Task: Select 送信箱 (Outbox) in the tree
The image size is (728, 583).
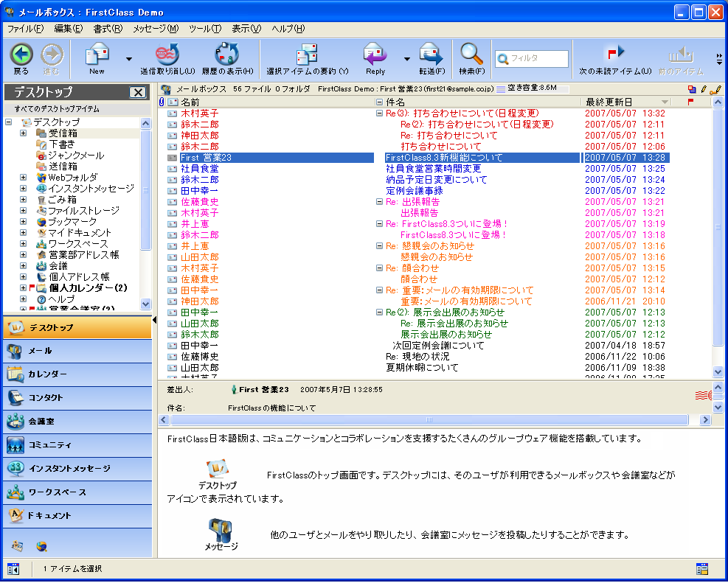Action: pyautogui.click(x=63, y=167)
